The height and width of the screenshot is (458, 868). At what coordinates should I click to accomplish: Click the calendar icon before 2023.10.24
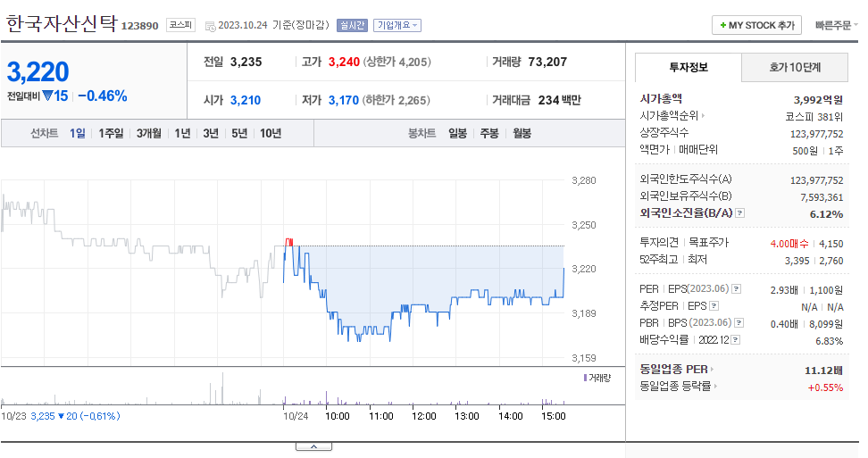[x=211, y=26]
